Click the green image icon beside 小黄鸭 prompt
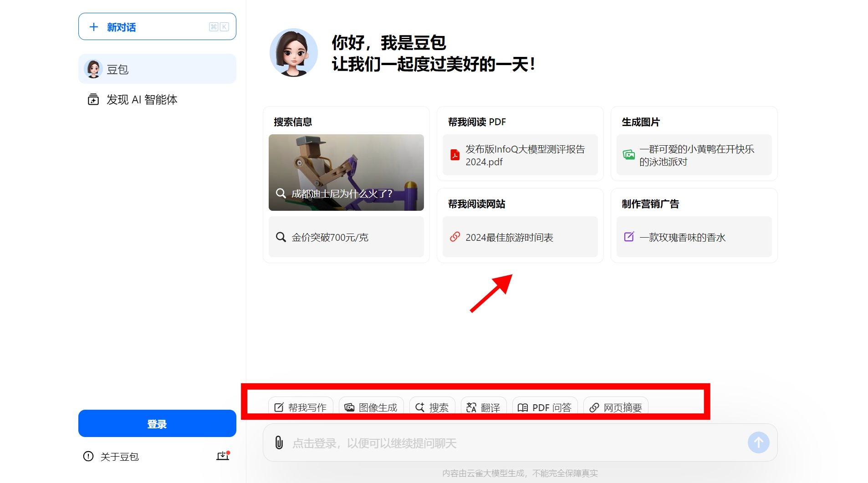868x483 pixels. (629, 155)
